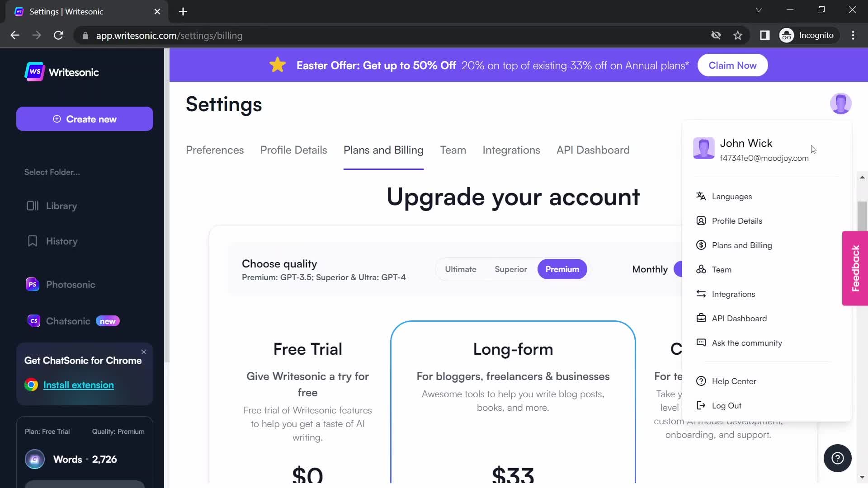868x488 pixels.
Task: Select the Ultimate quality option
Action: 461,269
